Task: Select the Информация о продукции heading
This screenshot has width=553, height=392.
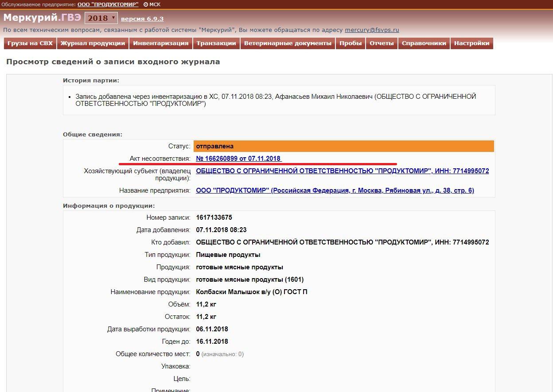Action: [109, 206]
